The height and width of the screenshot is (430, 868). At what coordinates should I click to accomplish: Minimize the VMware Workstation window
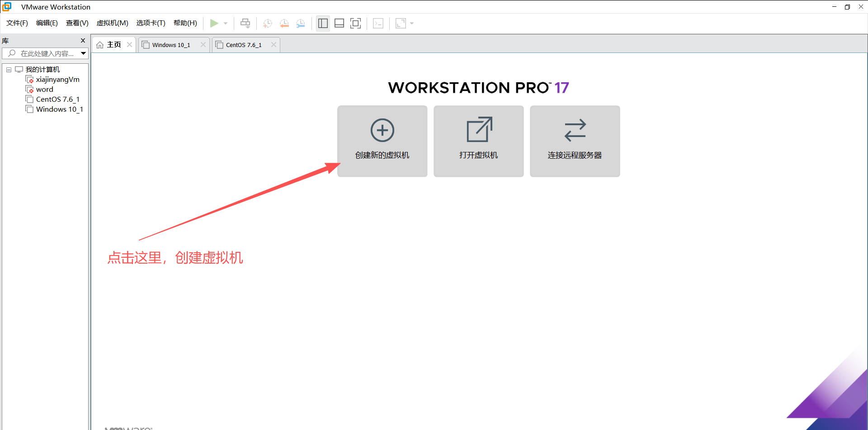point(834,7)
